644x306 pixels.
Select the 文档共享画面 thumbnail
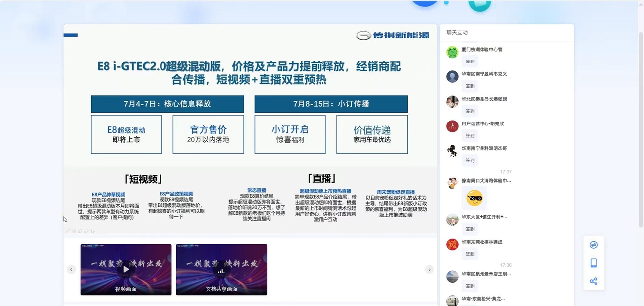[221, 269]
